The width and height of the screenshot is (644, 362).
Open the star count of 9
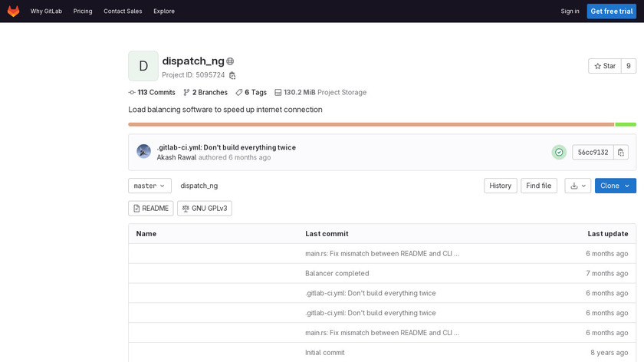(x=629, y=66)
